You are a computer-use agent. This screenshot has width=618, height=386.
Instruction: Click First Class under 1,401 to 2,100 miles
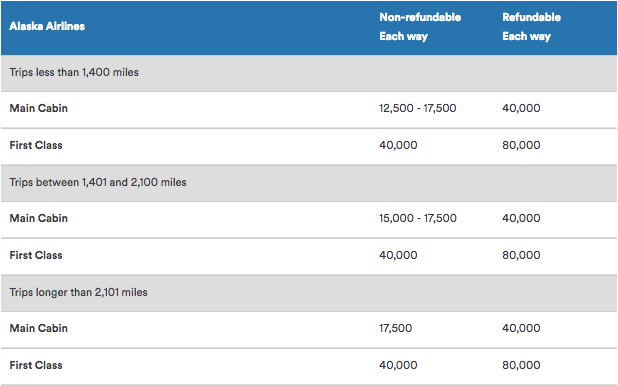pyautogui.click(x=36, y=255)
